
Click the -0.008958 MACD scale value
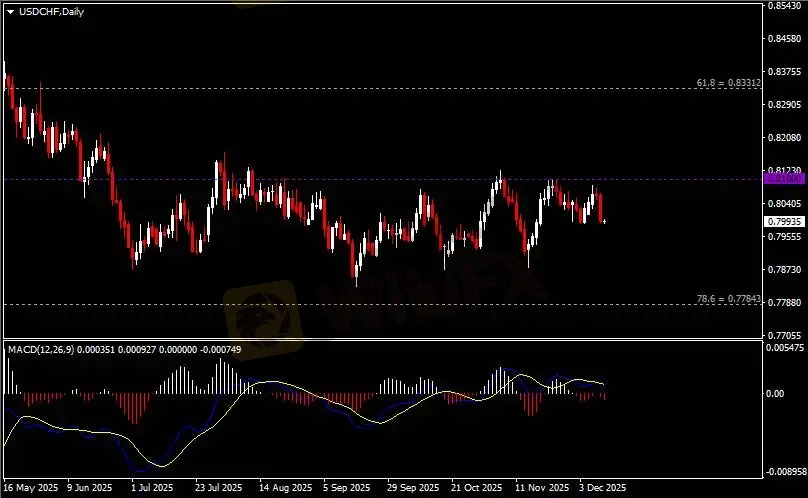[x=783, y=471]
